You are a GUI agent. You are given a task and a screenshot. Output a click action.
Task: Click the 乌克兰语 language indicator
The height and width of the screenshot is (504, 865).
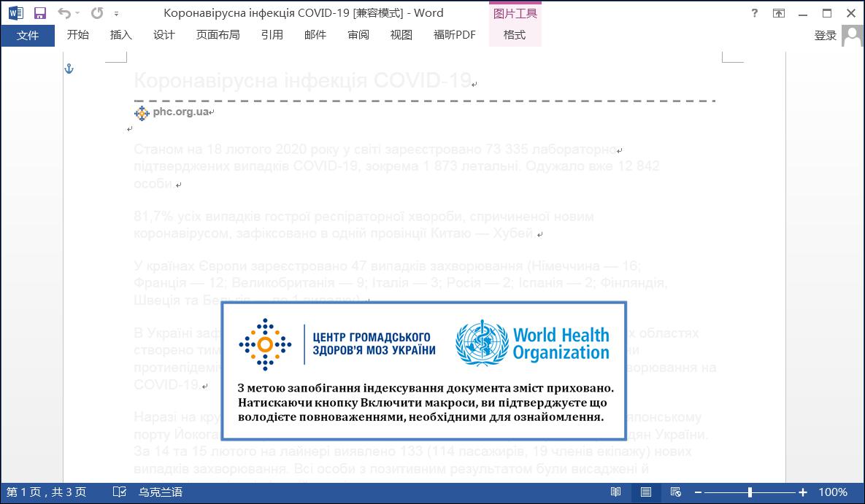(161, 492)
